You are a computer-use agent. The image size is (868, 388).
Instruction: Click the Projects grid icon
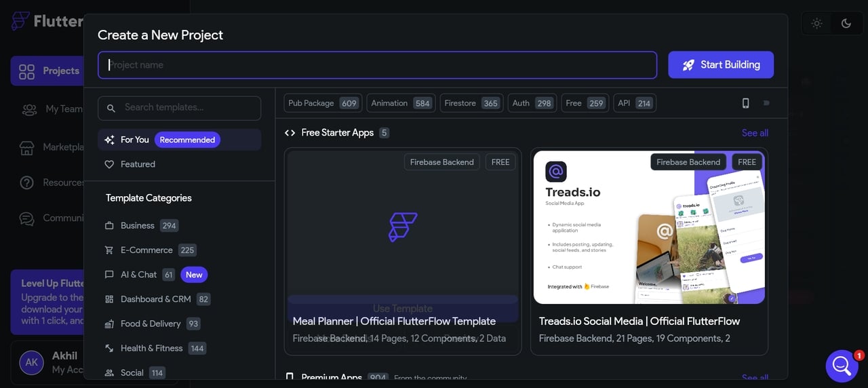pyautogui.click(x=26, y=71)
